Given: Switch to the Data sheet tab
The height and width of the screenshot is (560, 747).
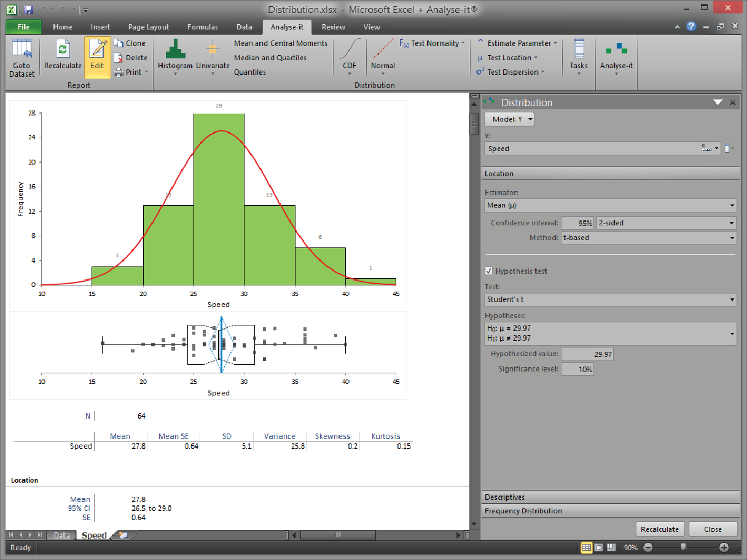Looking at the screenshot, I should point(62,535).
